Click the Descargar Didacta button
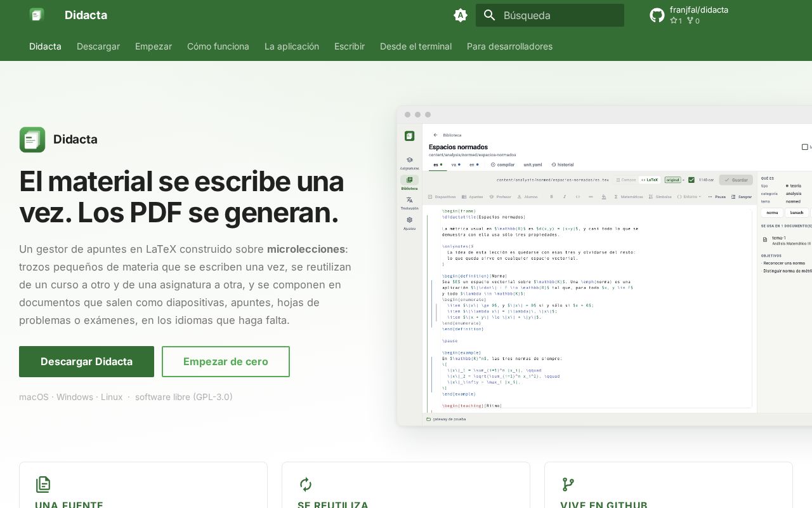812x508 pixels. pyautogui.click(x=86, y=361)
